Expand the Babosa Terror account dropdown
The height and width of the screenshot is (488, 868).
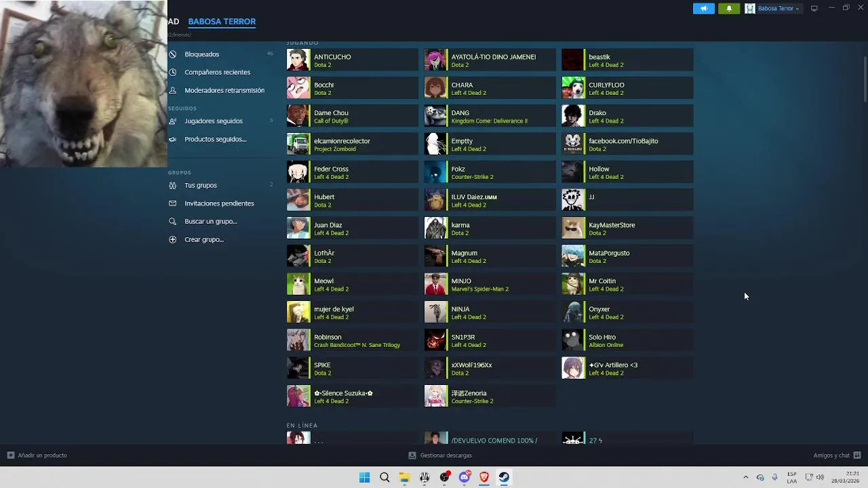tap(773, 8)
